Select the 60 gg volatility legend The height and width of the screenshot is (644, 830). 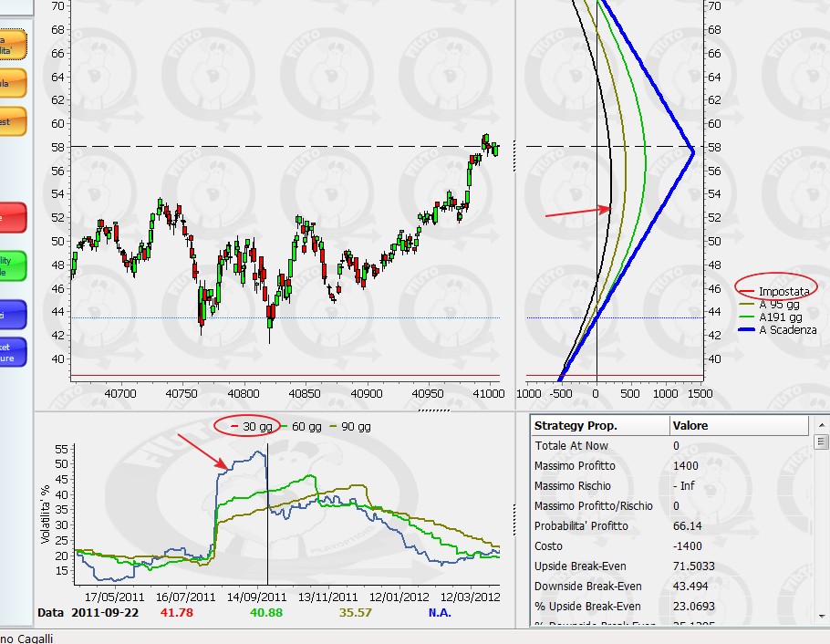click(301, 426)
